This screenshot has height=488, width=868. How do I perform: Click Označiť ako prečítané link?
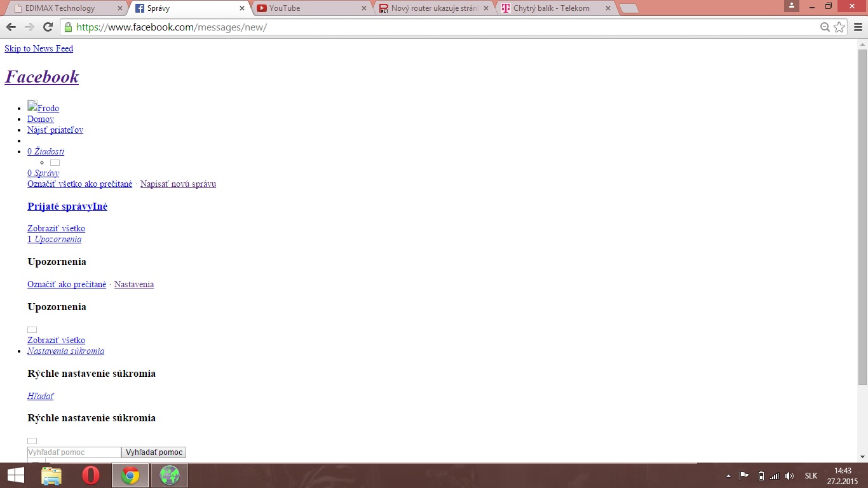67,285
